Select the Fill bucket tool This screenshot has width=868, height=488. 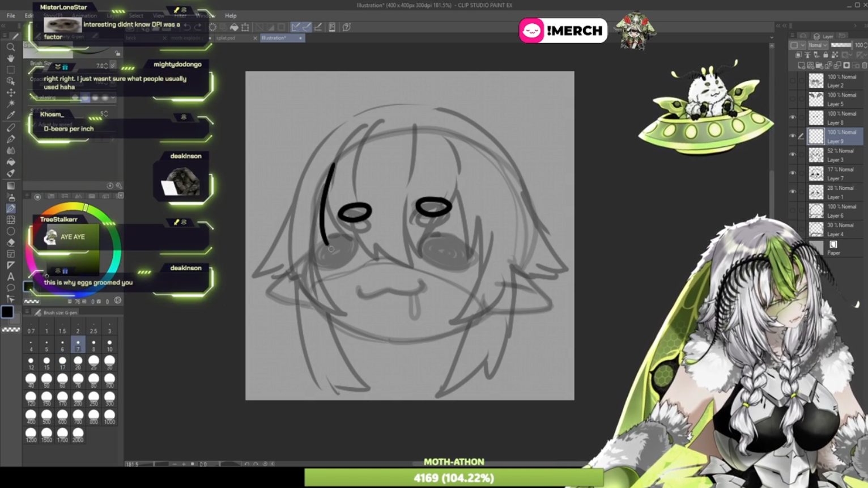[11, 162]
